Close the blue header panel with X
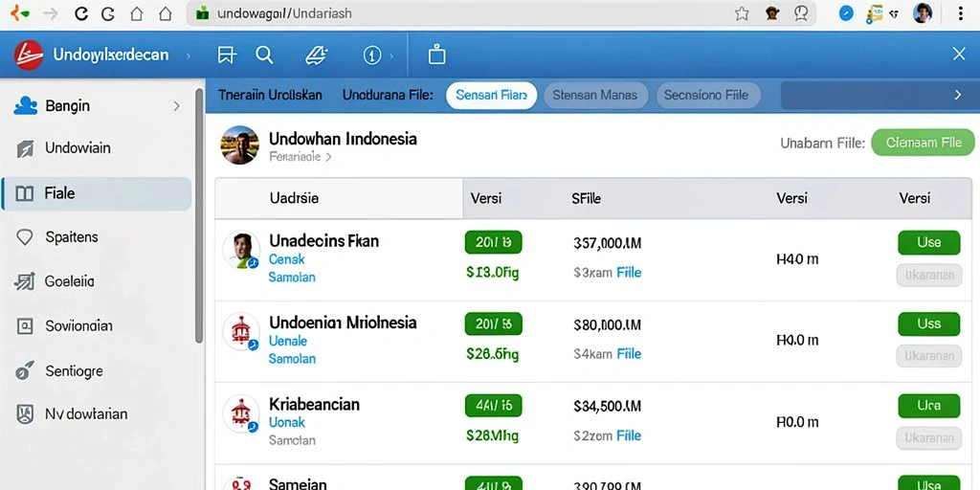 [x=959, y=55]
